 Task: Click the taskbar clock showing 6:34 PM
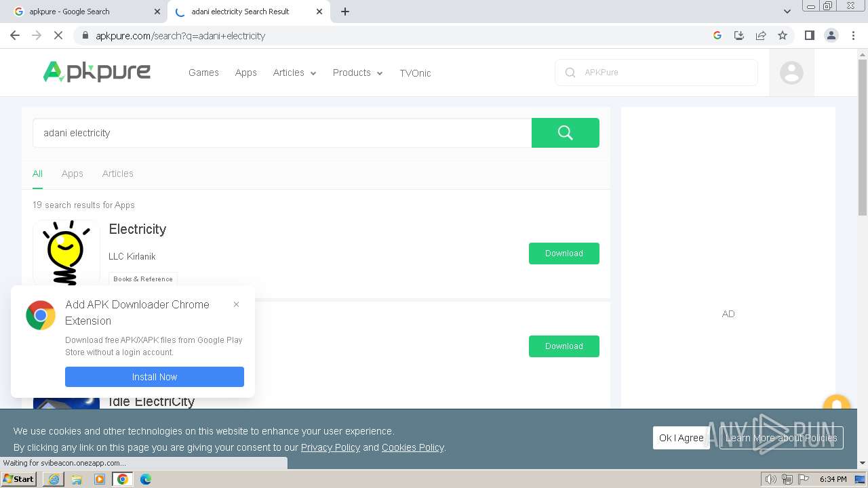pos(833,479)
